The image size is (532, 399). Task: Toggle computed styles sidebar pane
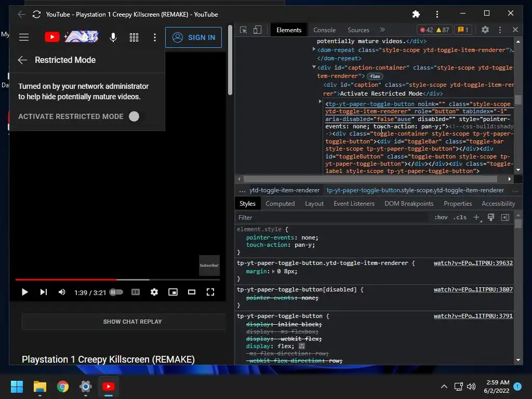(x=505, y=218)
